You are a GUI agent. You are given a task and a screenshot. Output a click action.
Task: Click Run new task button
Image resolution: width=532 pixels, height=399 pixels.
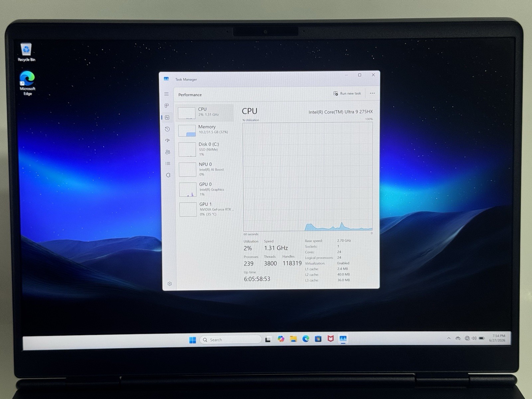pos(347,93)
